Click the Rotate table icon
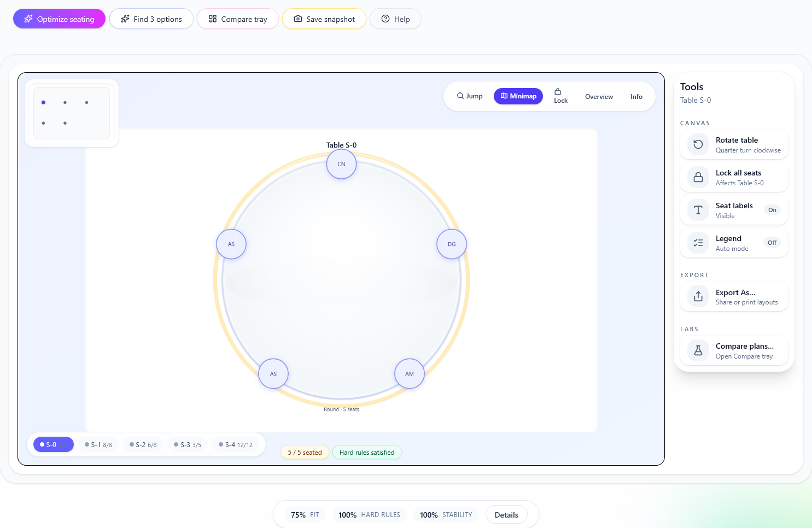 click(698, 144)
